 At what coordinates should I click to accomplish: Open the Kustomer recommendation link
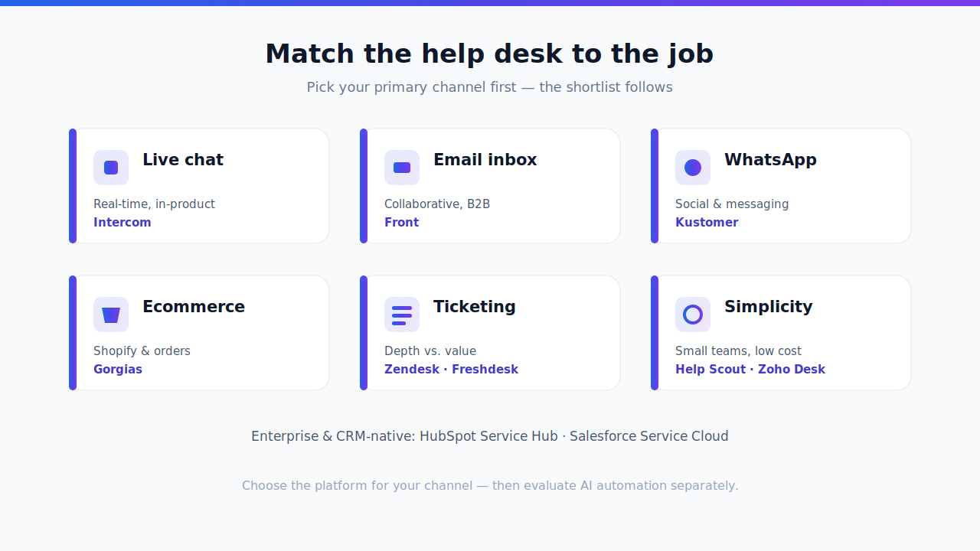(x=707, y=223)
